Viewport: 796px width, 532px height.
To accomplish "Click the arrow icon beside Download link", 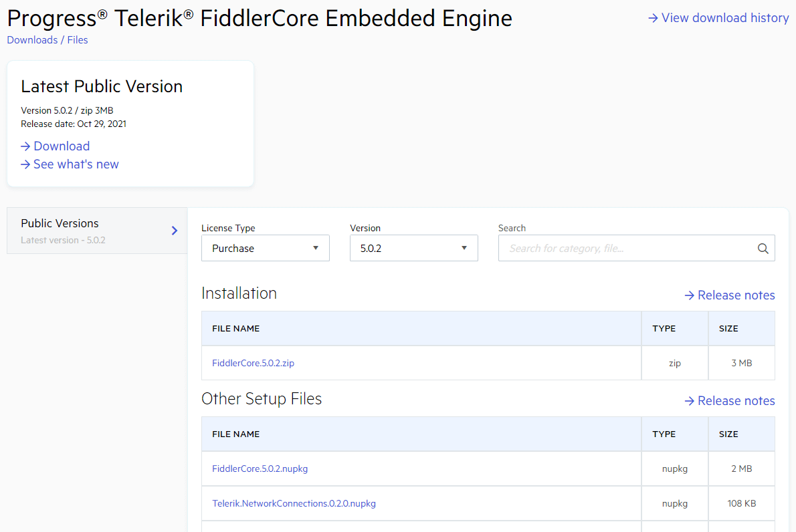I will [x=25, y=146].
